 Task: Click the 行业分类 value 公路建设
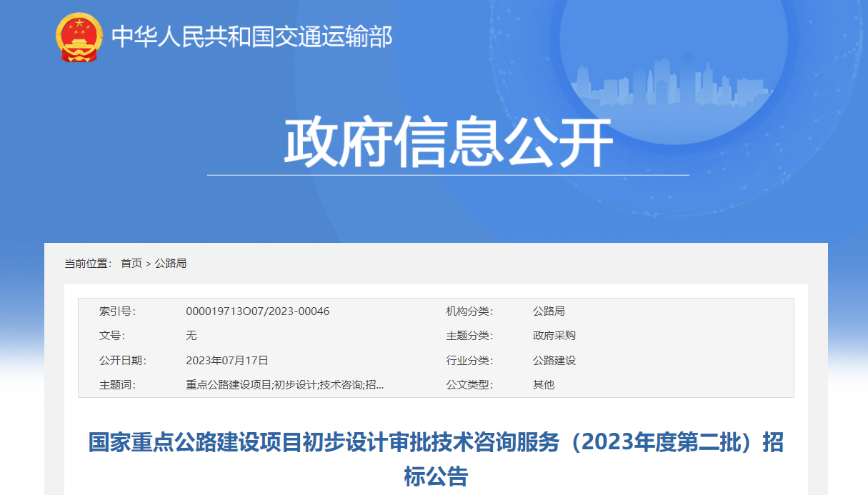(554, 361)
